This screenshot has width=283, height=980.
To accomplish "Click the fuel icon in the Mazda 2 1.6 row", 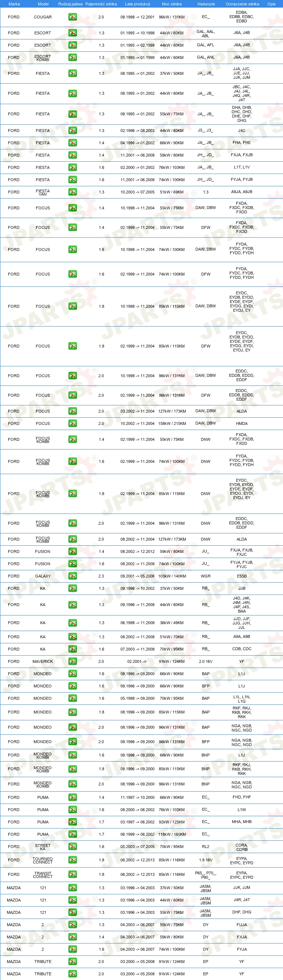I will coord(72,949).
